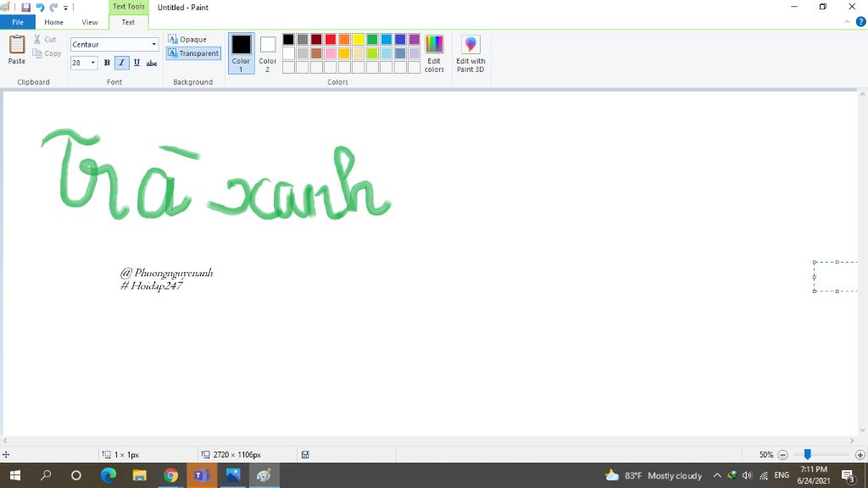
Task: Open the taskbar clock showing 7:11 PM
Action: (x=814, y=475)
